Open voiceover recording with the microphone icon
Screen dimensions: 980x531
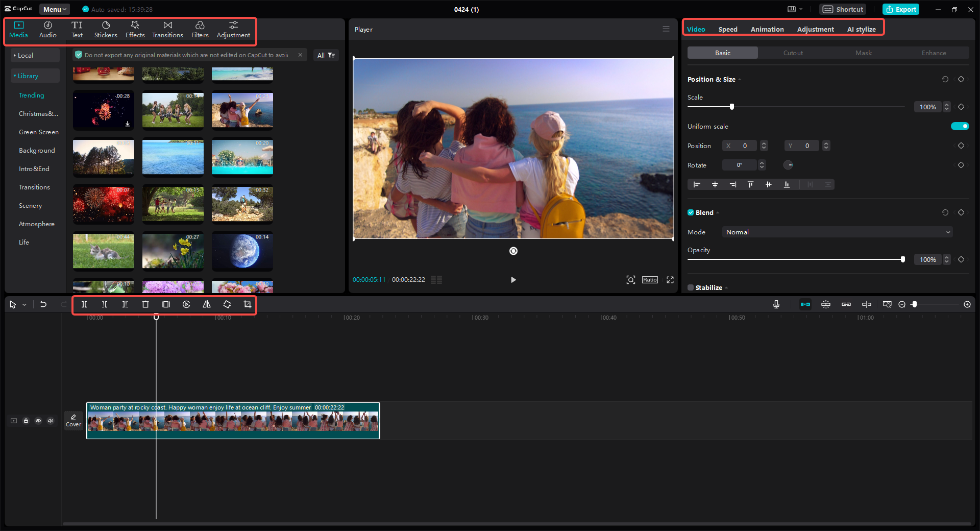pos(776,304)
